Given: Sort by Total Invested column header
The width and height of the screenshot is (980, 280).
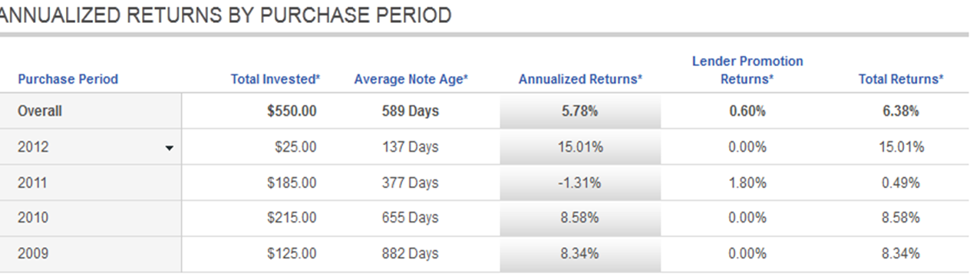Looking at the screenshot, I should (275, 79).
